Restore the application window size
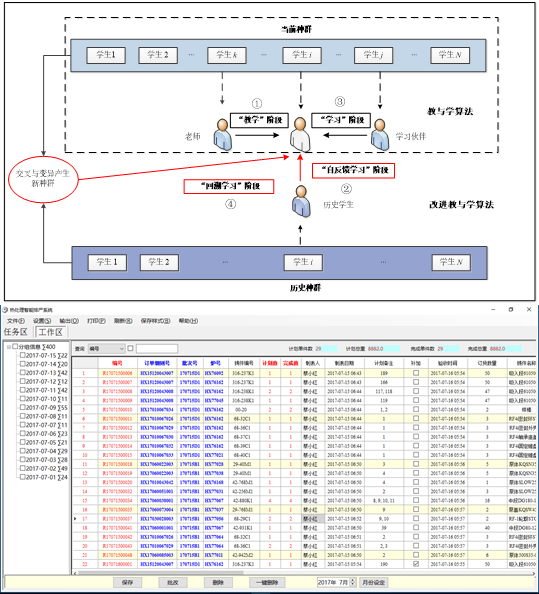The image size is (539, 594). (511, 310)
